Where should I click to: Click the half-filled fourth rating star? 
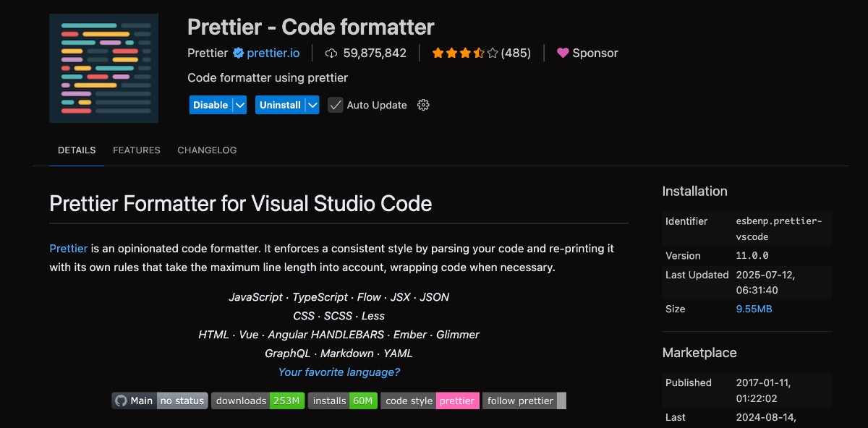[479, 52]
